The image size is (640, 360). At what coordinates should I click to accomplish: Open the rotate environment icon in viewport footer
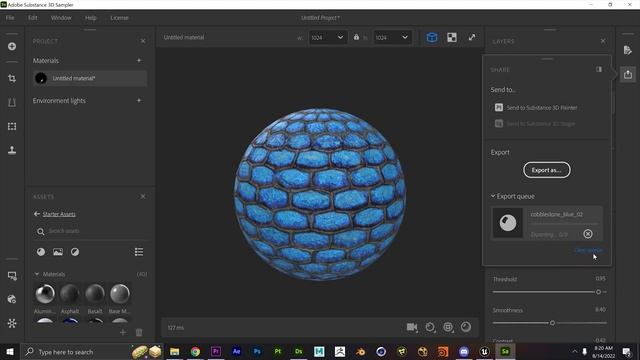tap(430, 327)
